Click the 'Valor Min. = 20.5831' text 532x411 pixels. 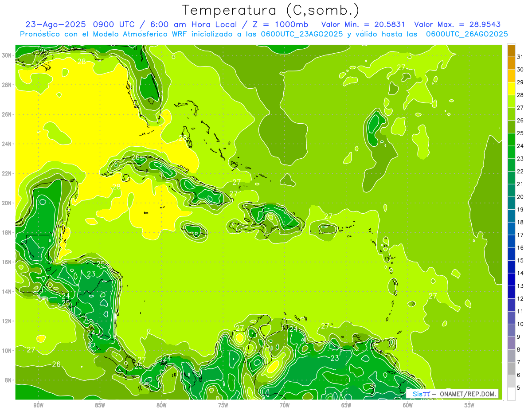pyautogui.click(x=364, y=24)
